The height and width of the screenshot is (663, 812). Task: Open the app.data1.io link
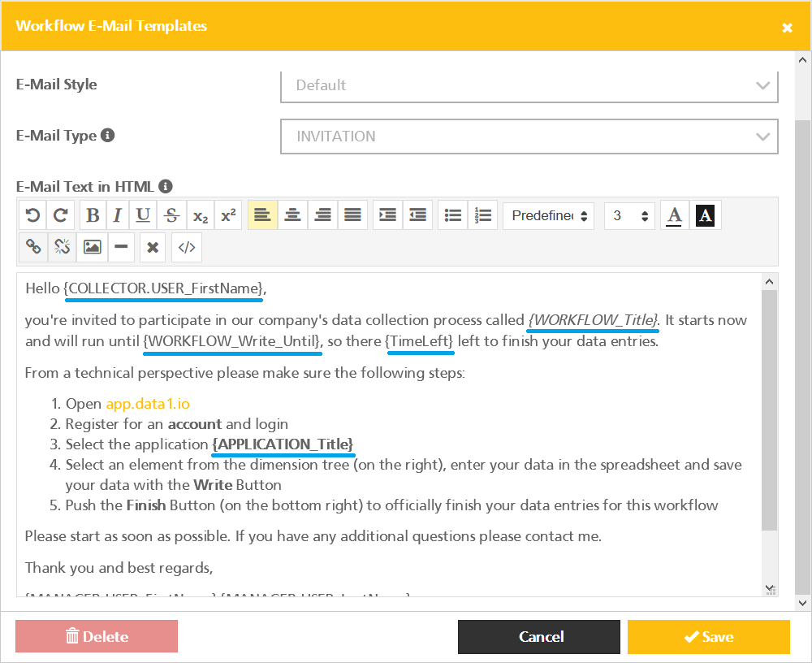coord(148,403)
